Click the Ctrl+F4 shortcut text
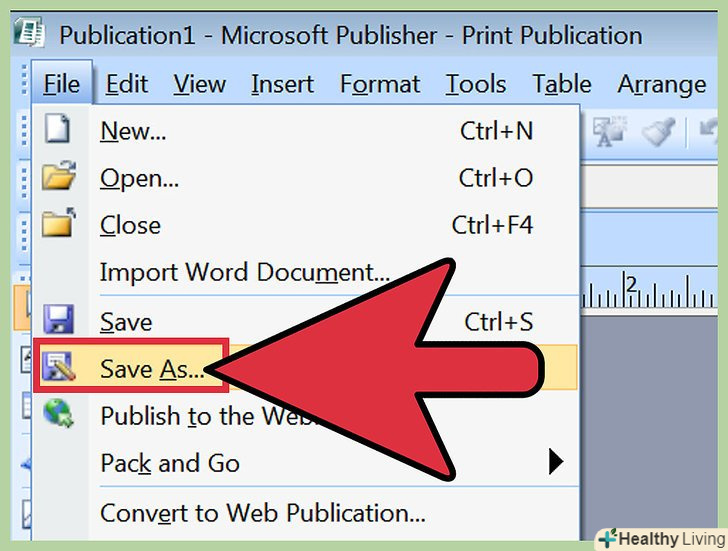 pos(492,225)
